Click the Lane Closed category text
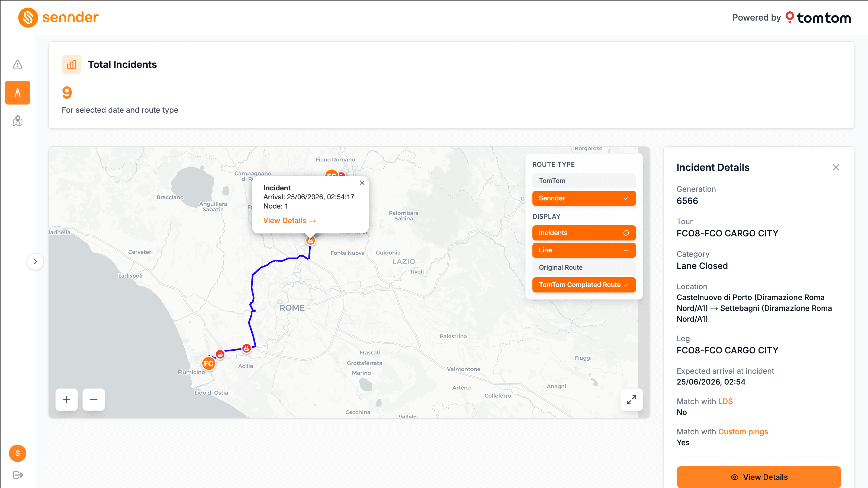 [x=702, y=266]
